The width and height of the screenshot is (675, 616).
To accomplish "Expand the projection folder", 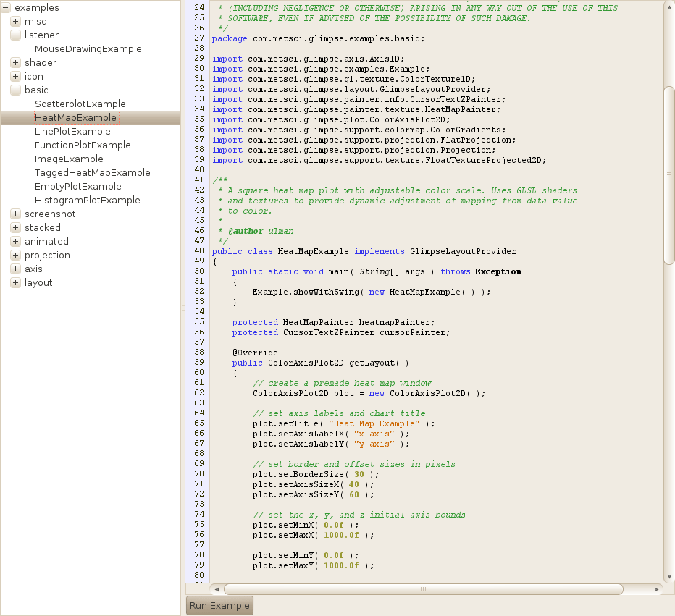I will click(15, 255).
